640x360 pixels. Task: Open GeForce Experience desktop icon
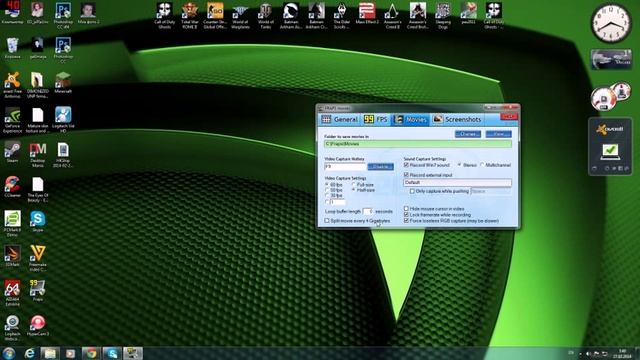pos(12,120)
